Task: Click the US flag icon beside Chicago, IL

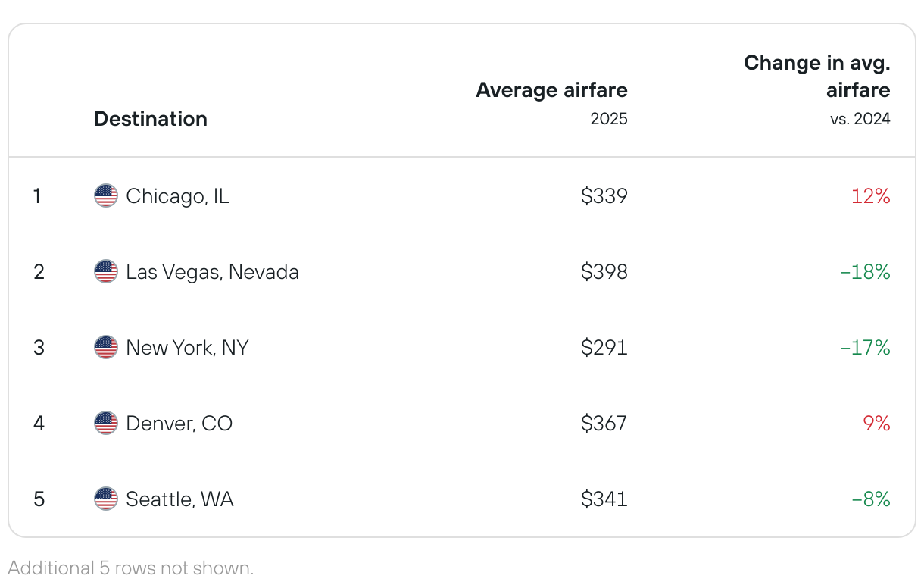Action: (x=106, y=196)
